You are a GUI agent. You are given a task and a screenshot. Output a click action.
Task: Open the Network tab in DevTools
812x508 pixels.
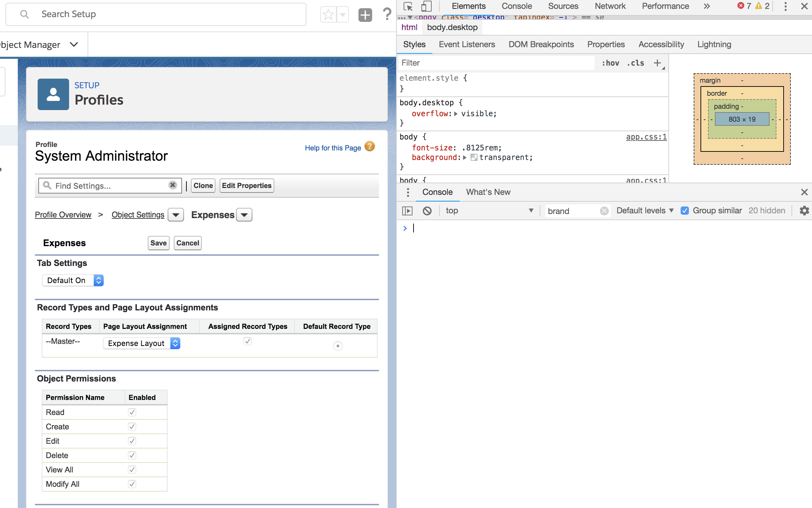coord(610,6)
